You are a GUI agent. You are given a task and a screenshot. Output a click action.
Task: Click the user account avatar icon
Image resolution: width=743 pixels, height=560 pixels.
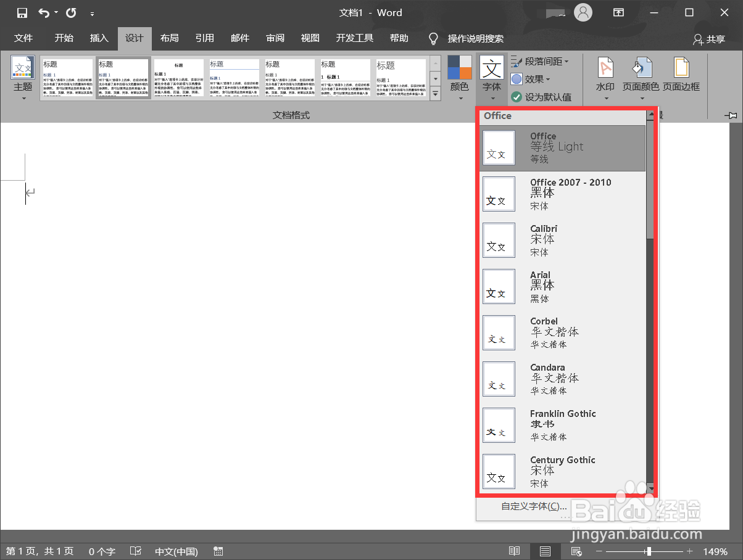583,12
